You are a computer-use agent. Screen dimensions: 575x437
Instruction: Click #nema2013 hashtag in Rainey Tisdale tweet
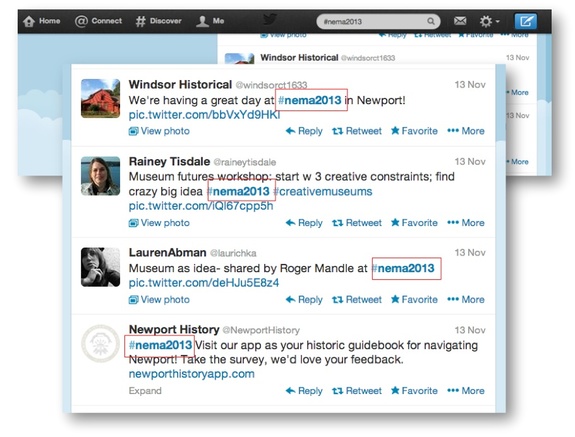(x=238, y=191)
